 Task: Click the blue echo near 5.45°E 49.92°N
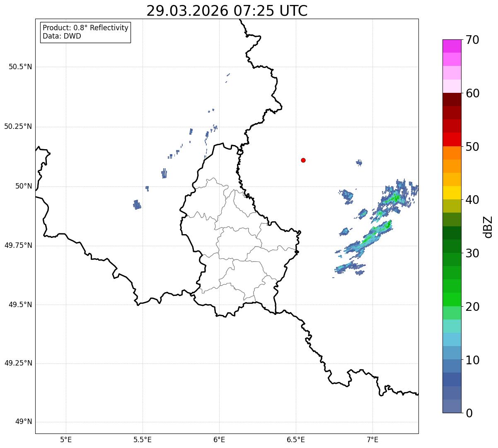click(x=137, y=205)
